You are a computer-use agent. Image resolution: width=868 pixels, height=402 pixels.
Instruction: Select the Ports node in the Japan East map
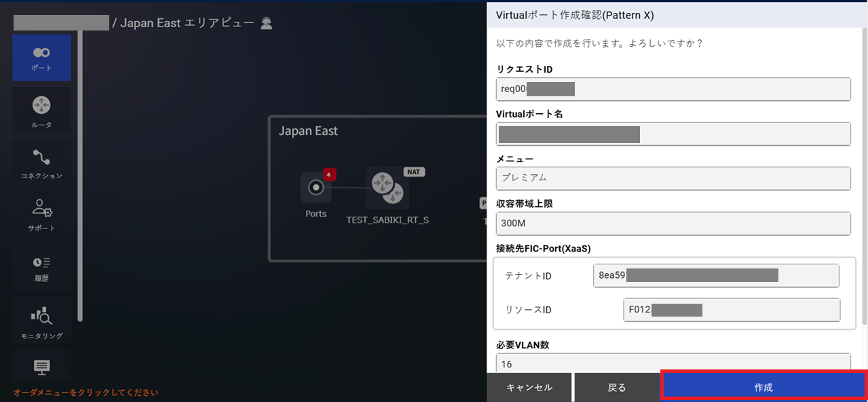[315, 188]
